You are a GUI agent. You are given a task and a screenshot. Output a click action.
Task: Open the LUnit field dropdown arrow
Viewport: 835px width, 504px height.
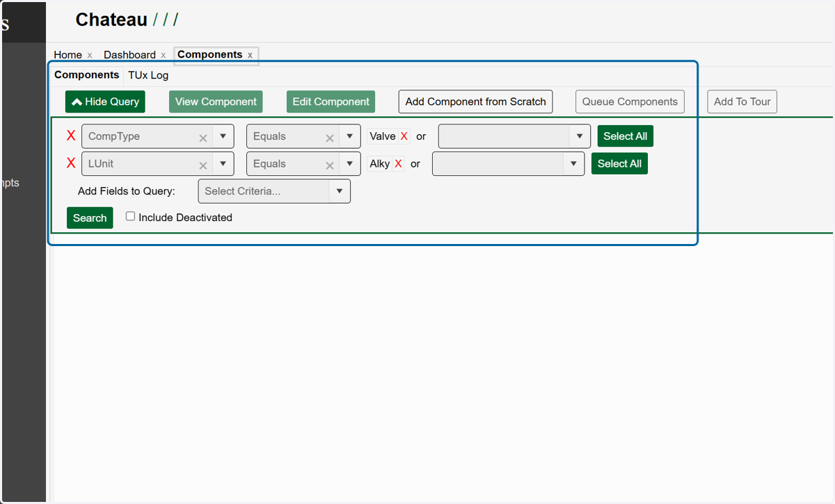pyautogui.click(x=223, y=164)
